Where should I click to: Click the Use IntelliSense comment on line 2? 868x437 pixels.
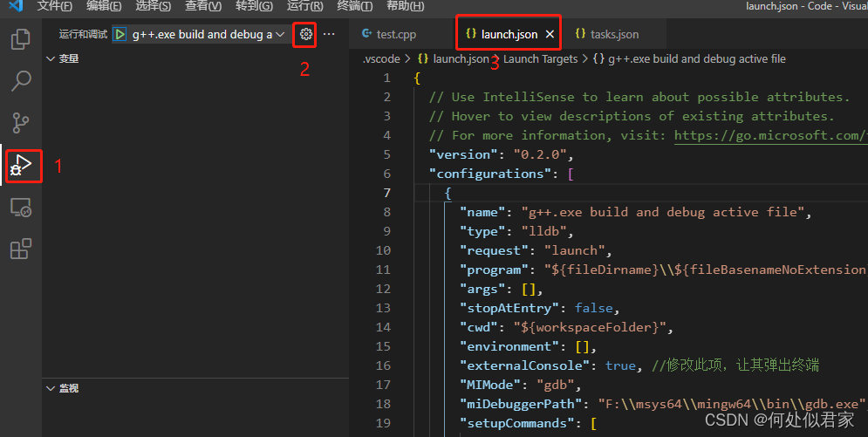(639, 98)
